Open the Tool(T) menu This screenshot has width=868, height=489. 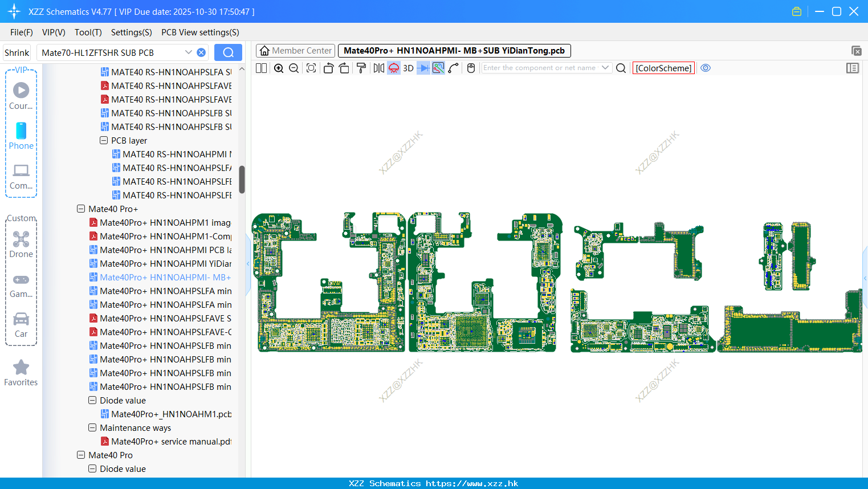tap(88, 32)
